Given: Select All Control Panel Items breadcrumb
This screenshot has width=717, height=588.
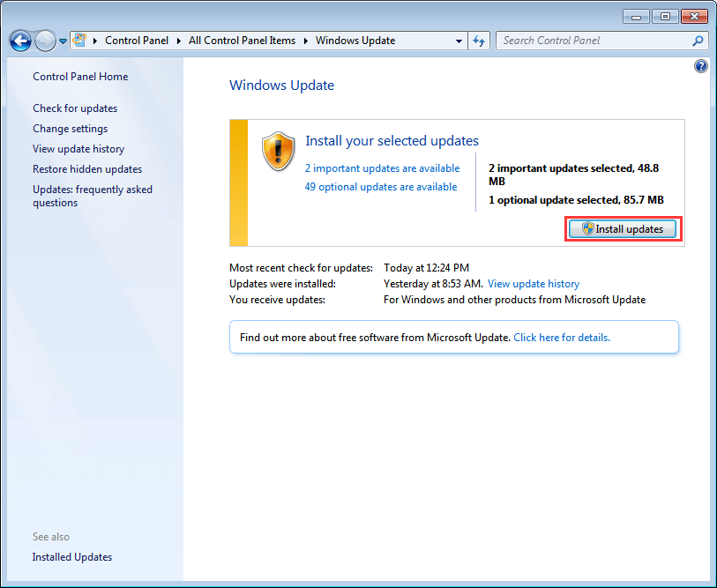Looking at the screenshot, I should click(242, 41).
